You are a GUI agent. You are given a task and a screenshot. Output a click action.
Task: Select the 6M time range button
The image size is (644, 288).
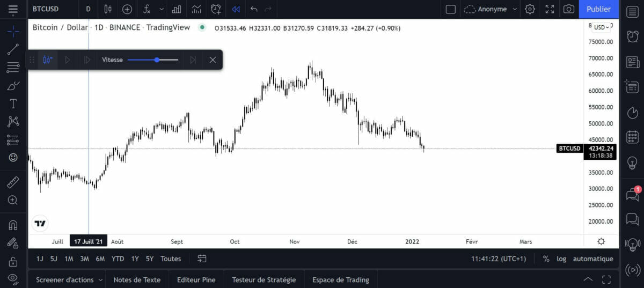(x=100, y=259)
